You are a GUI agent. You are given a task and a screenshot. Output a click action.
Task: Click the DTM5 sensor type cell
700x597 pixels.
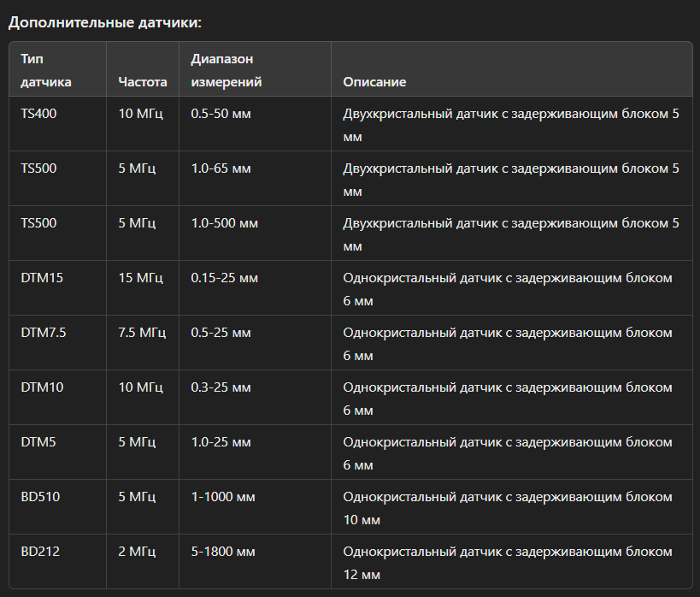38,441
